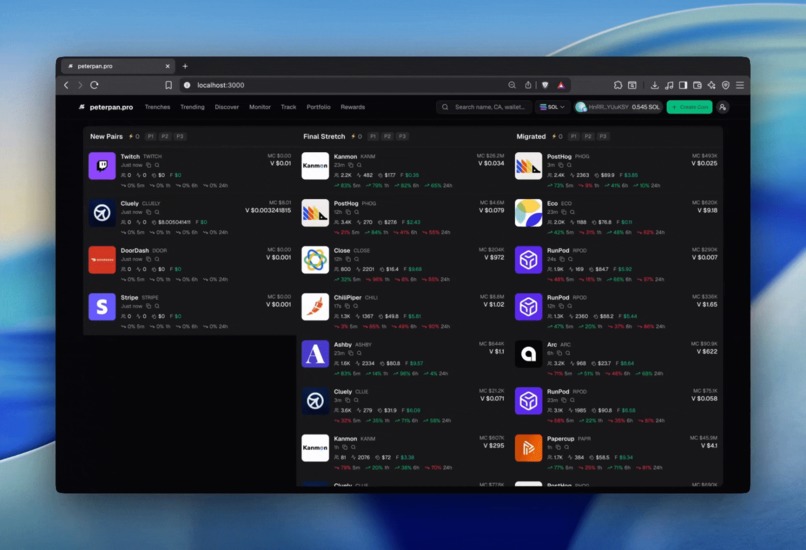Open the Trenches nav item

click(x=157, y=107)
